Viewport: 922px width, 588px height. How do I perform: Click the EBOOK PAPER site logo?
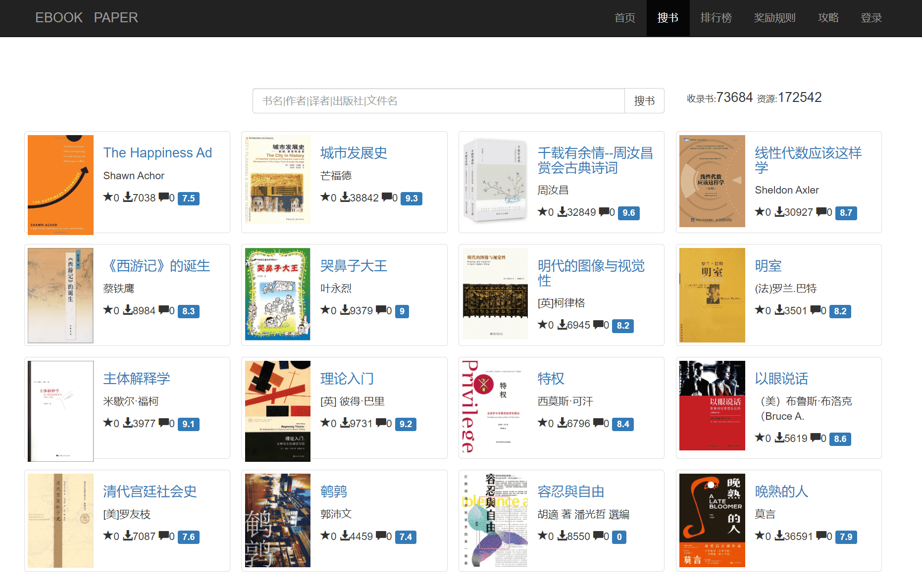pos(86,18)
